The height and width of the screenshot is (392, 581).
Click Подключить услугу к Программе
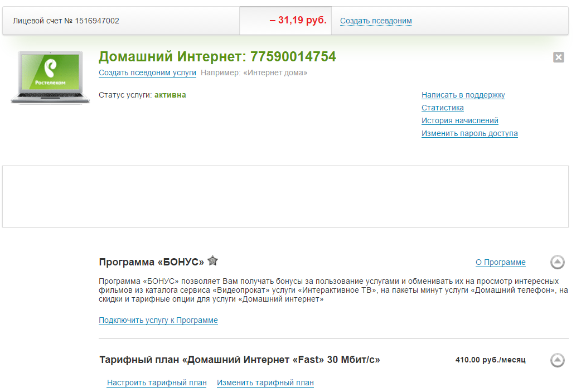coord(158,320)
